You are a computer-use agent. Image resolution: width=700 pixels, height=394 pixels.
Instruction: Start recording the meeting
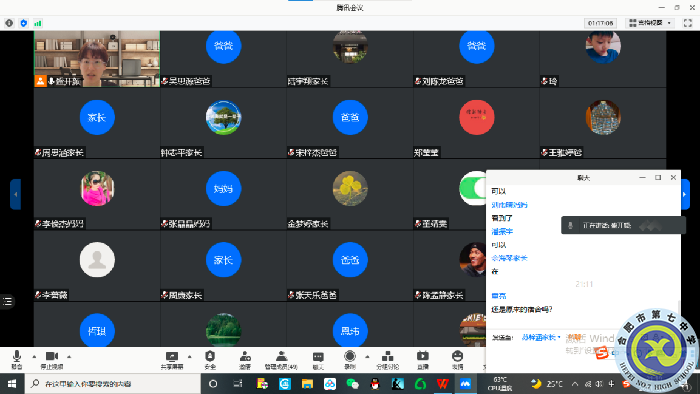350,360
